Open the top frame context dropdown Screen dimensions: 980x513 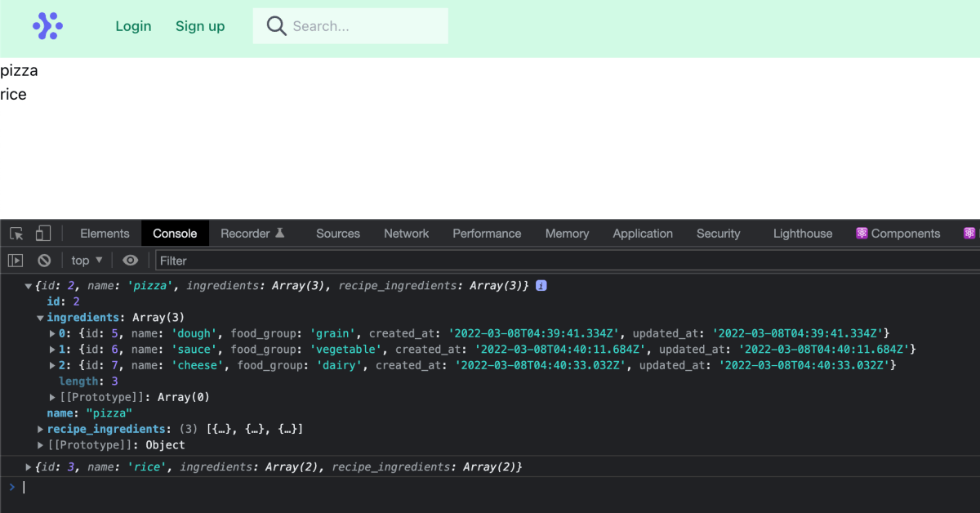click(86, 260)
